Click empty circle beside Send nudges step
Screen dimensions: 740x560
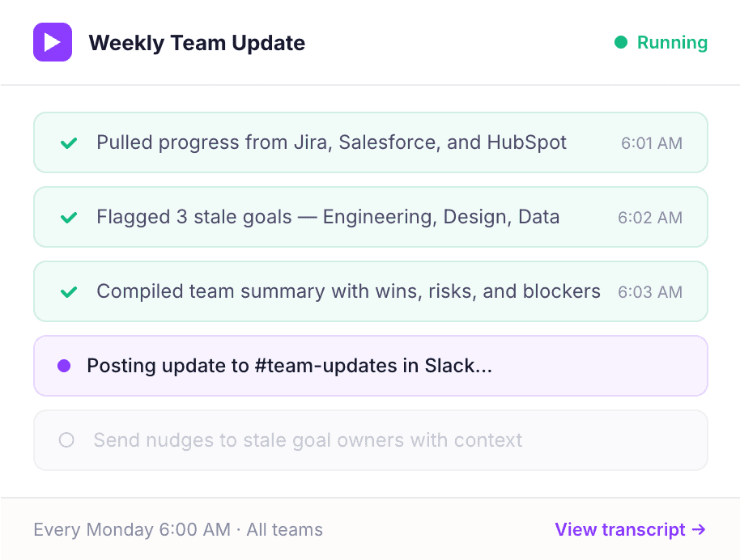tap(66, 440)
